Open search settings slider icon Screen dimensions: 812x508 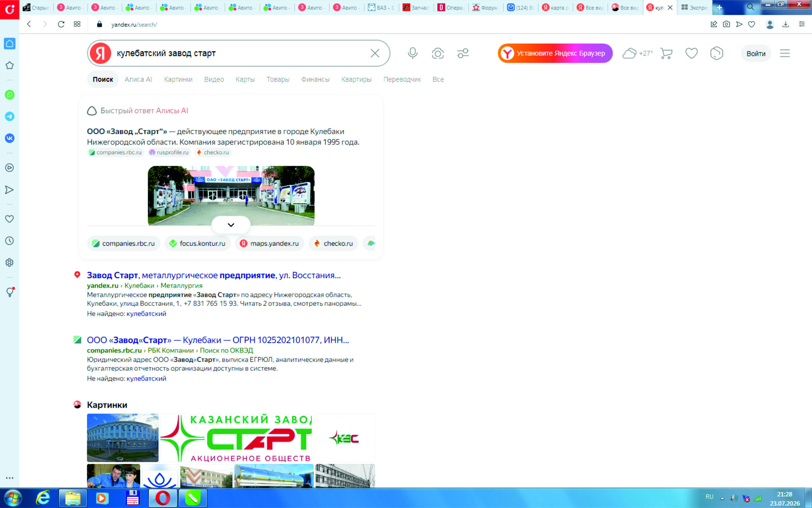(463, 54)
